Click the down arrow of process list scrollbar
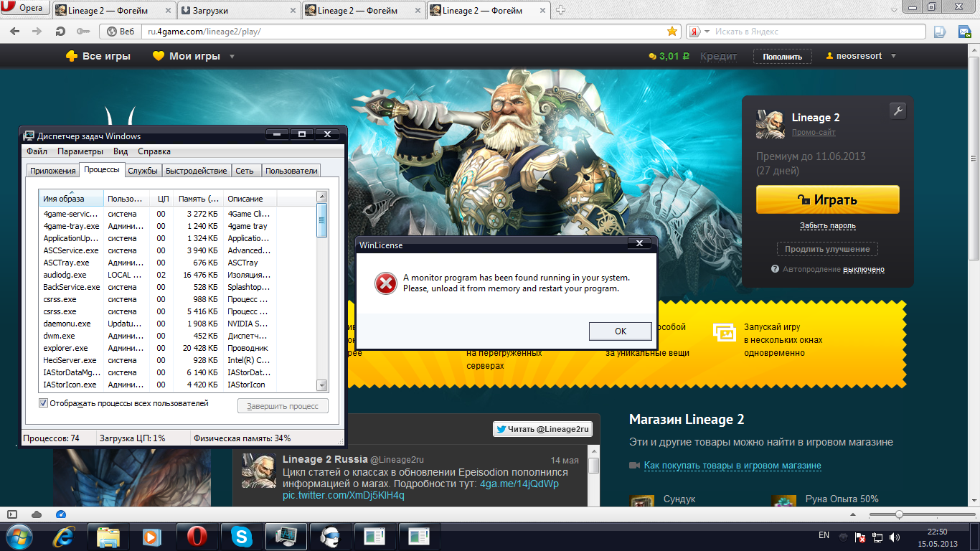 (322, 385)
